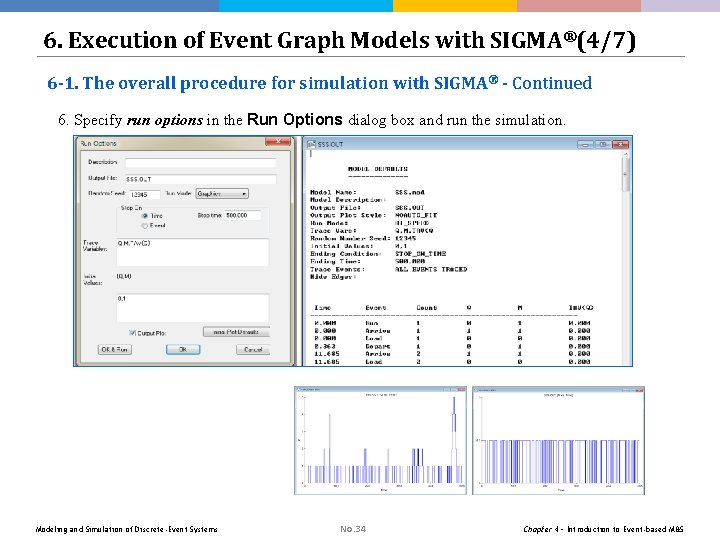This screenshot has height=540, width=720.
Task: Click the Run event row at time 0.000
Action: point(452,323)
